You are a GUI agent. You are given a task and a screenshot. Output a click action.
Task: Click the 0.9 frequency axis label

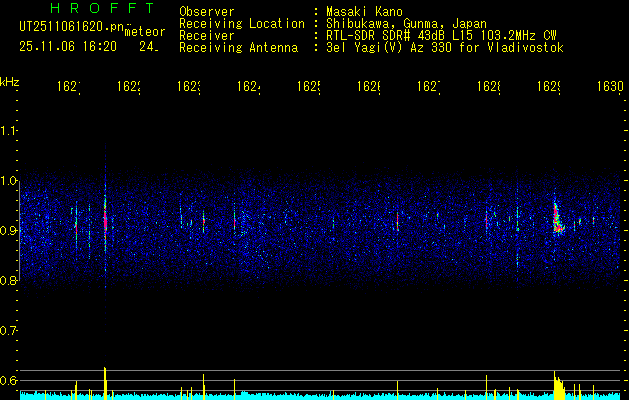pyautogui.click(x=8, y=231)
